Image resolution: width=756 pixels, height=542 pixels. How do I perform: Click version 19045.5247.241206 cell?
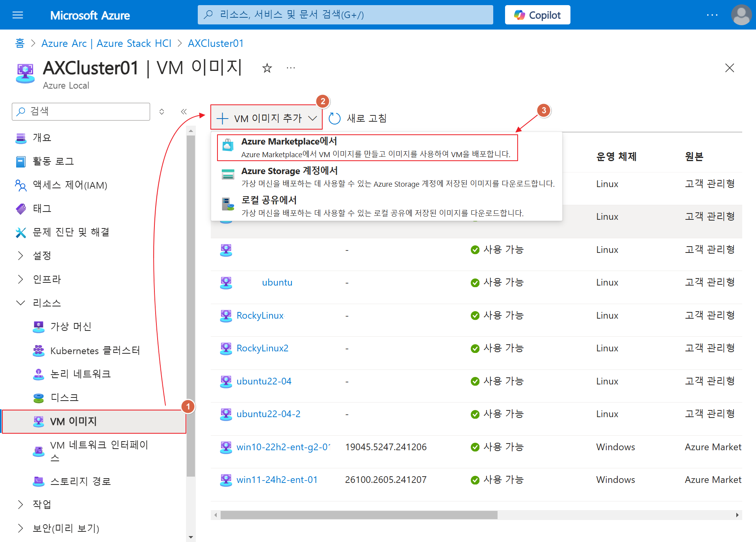386,447
